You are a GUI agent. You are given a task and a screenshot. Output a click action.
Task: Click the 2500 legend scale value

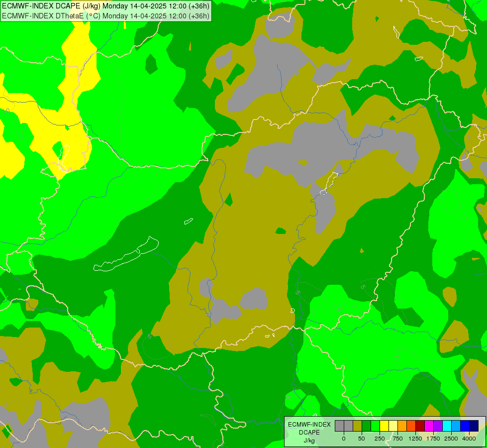click(x=451, y=439)
